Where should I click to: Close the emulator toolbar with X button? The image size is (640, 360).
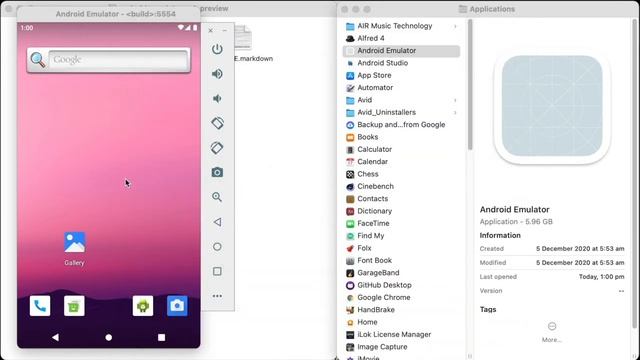pos(211,31)
